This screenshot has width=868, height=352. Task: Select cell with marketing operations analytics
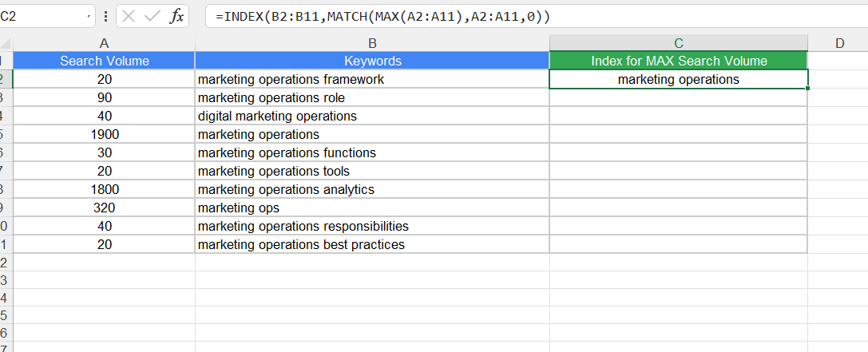pyautogui.click(x=373, y=190)
